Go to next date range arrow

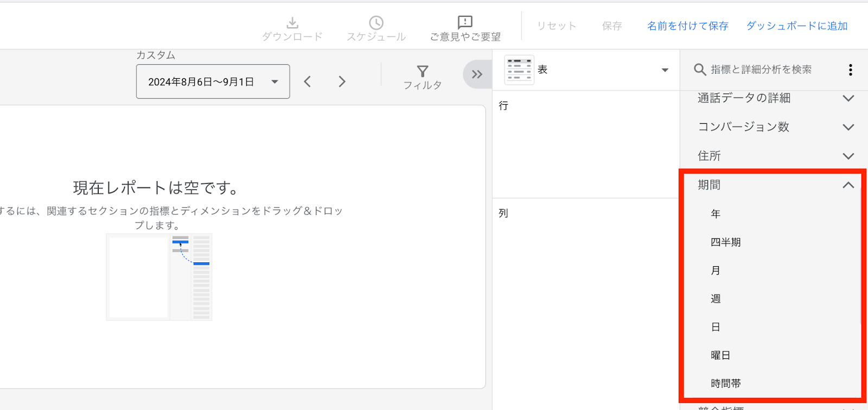tap(342, 81)
